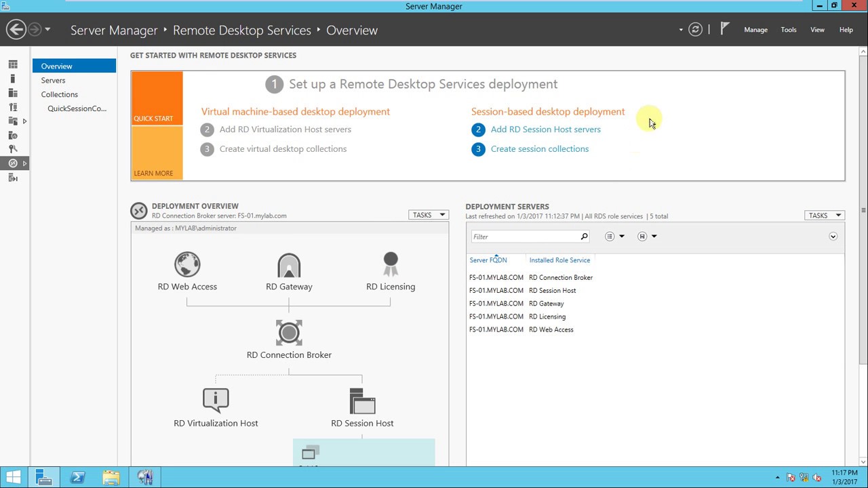868x488 pixels.
Task: Click the muted speaker tray icon
Action: [817, 477]
